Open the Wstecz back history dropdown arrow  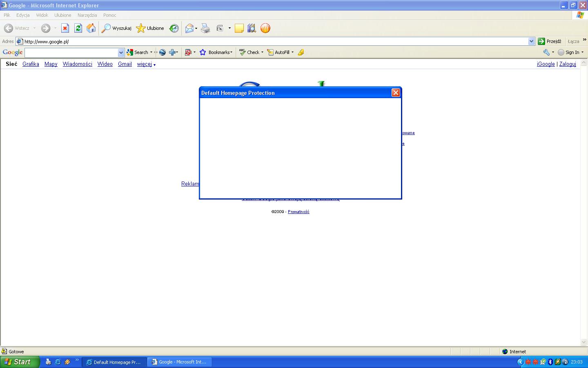pos(34,28)
